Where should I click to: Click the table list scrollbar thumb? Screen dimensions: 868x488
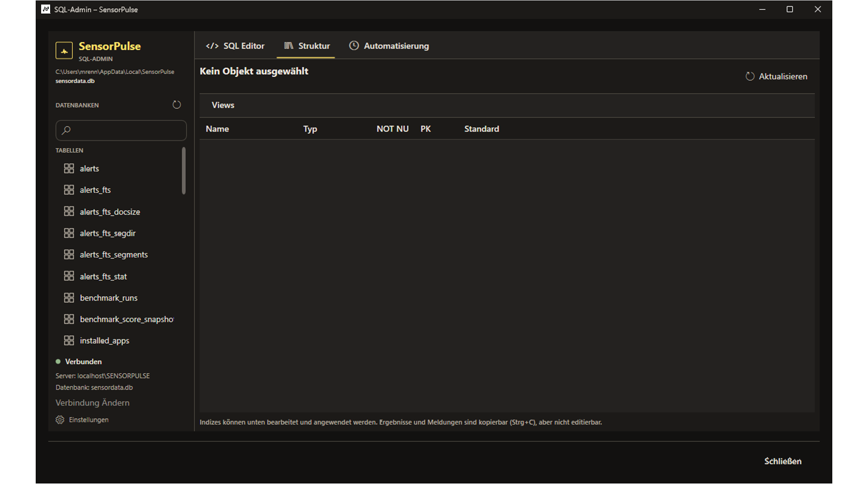click(184, 170)
